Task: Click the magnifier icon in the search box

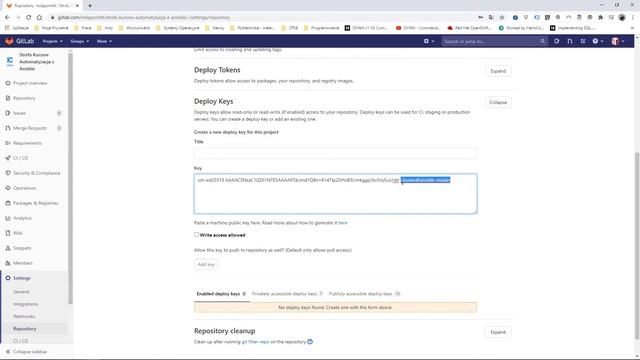Action: (542, 41)
